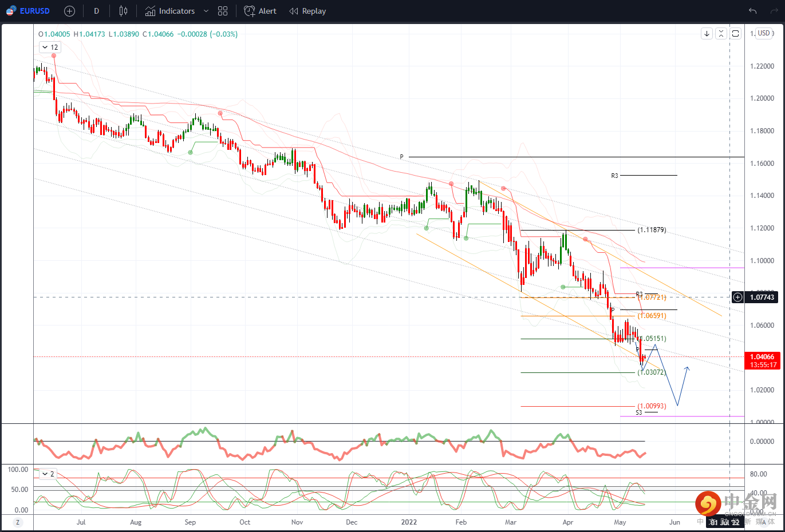Click the low value L1.03890
The image size is (785, 532).
[x=124, y=34]
